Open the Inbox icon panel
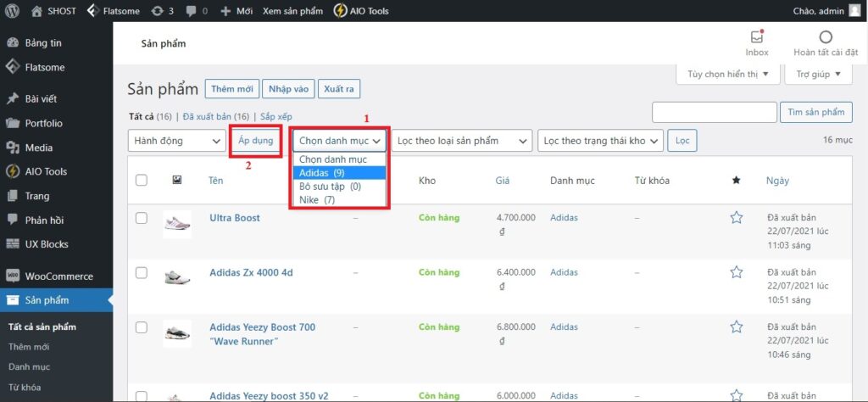Viewport: 868px width, 402px height. coord(756,37)
